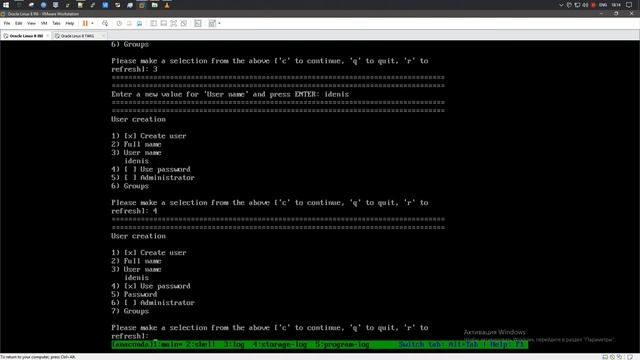Image resolution: width=640 pixels, height=360 pixels.
Task: Click the status bar hard disk device icon
Action: pos(605,357)
